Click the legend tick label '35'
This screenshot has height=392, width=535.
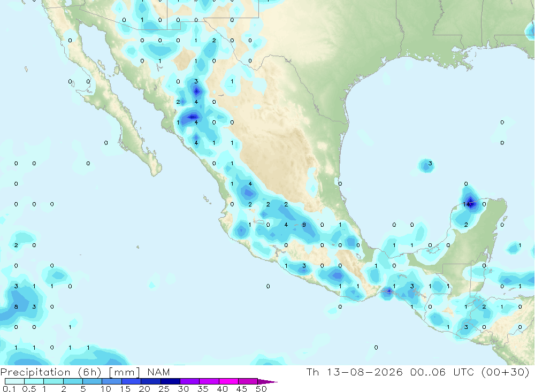203,389
